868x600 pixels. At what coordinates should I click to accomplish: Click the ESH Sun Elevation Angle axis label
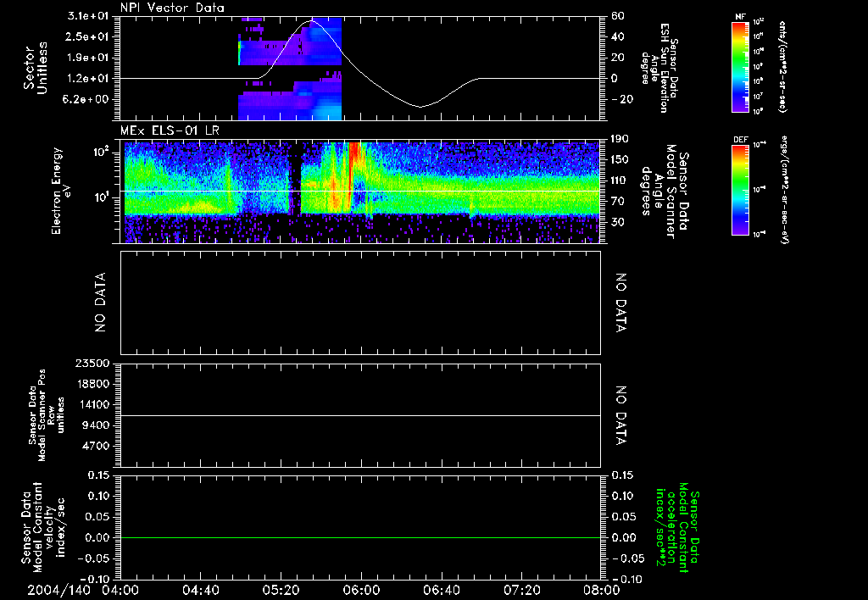(659, 68)
